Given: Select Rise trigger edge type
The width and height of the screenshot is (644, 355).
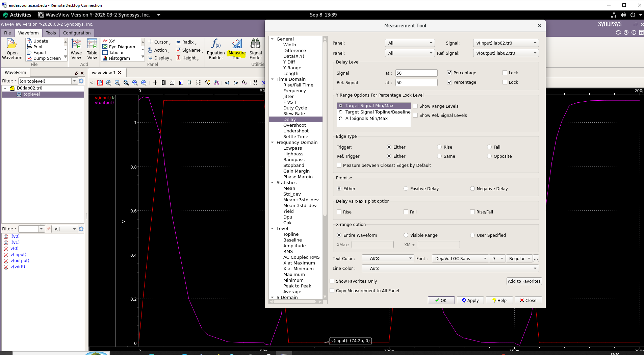Looking at the screenshot, I should coord(439,147).
